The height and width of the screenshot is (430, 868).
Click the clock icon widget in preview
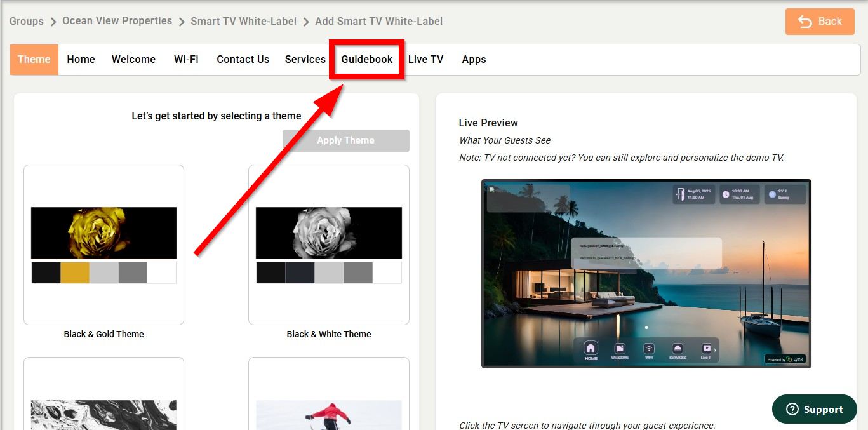coord(726,194)
